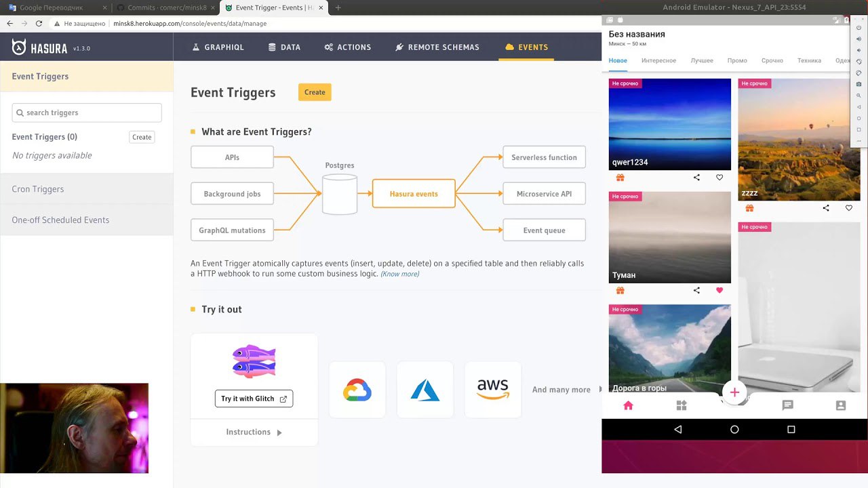Screen dimensions: 868x488
Task: Click the Try it with Glitch button
Action: pyautogui.click(x=254, y=399)
